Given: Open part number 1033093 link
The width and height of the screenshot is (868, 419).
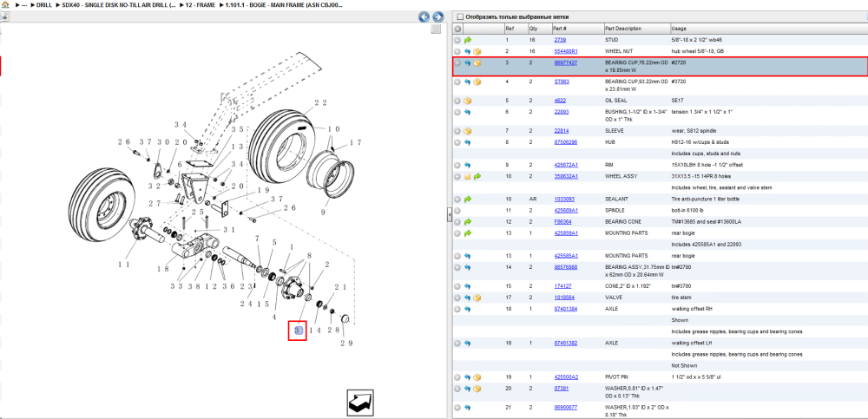Looking at the screenshot, I should pyautogui.click(x=565, y=199).
